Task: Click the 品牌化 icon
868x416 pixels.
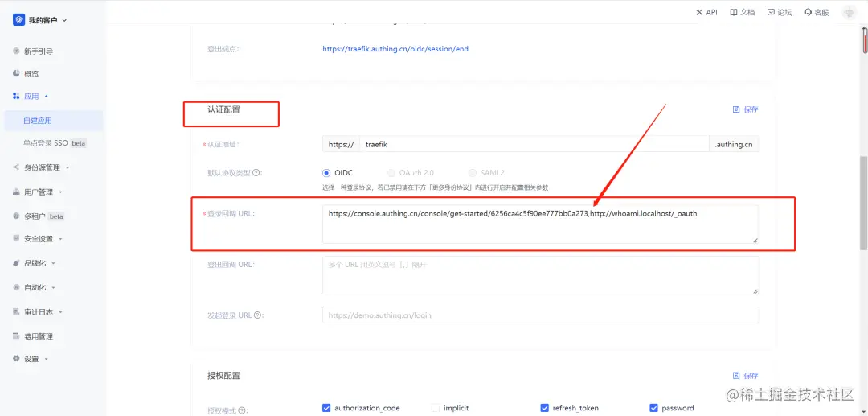Action: point(16,263)
